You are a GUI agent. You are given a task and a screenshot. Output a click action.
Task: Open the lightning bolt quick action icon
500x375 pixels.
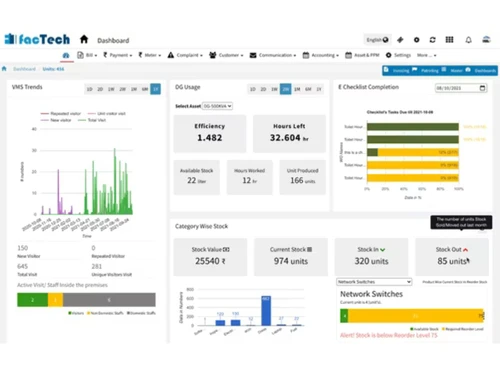coord(400,40)
